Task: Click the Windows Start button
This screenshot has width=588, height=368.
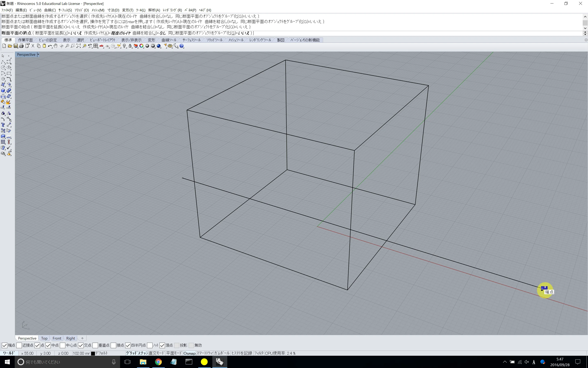Action: [x=7, y=362]
